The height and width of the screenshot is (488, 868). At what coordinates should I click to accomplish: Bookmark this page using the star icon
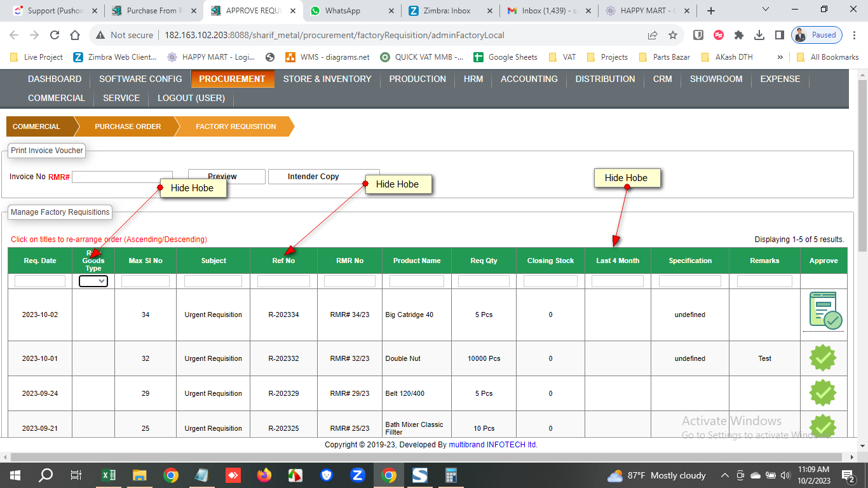(673, 35)
